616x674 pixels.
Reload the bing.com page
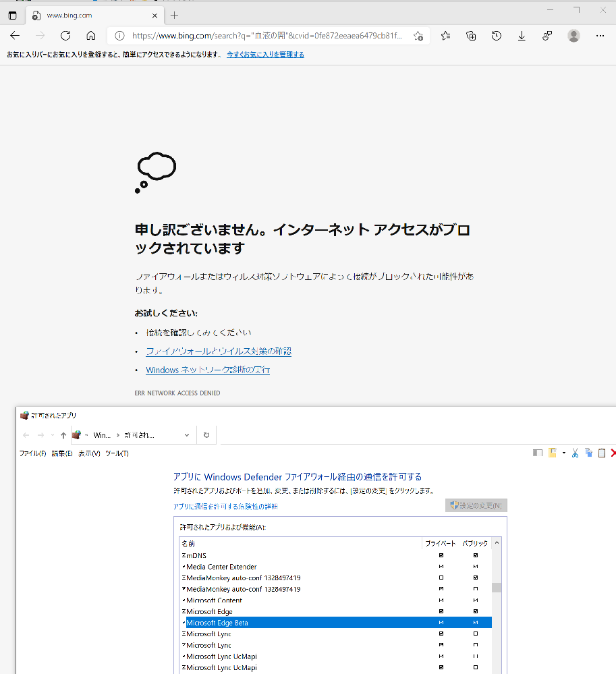(x=65, y=36)
